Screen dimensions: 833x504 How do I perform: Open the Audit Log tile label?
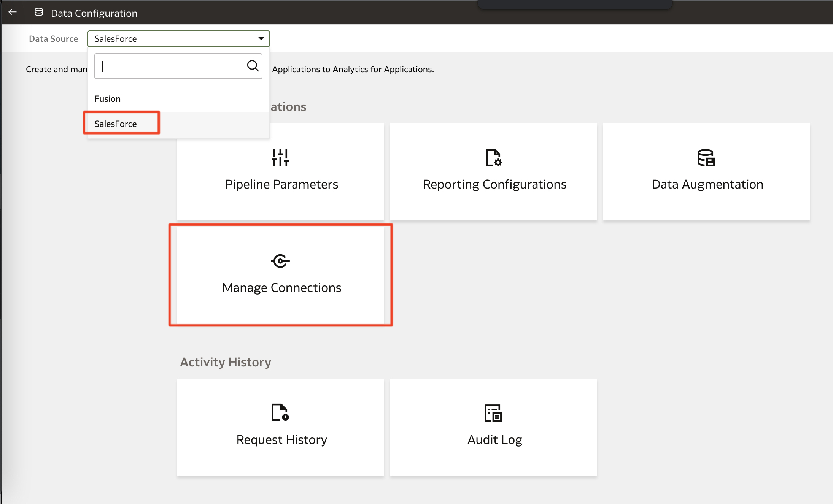(494, 440)
